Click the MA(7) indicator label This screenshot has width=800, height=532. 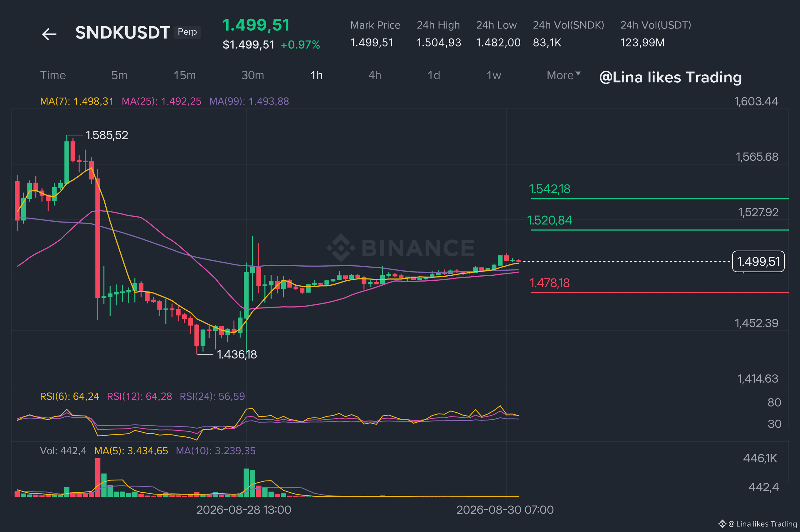click(77, 101)
